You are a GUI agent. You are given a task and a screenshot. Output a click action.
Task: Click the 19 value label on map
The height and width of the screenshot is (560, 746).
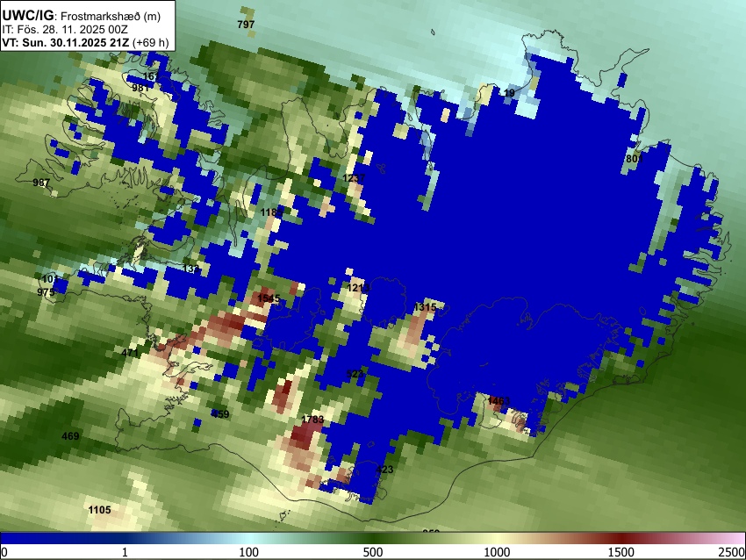[509, 93]
